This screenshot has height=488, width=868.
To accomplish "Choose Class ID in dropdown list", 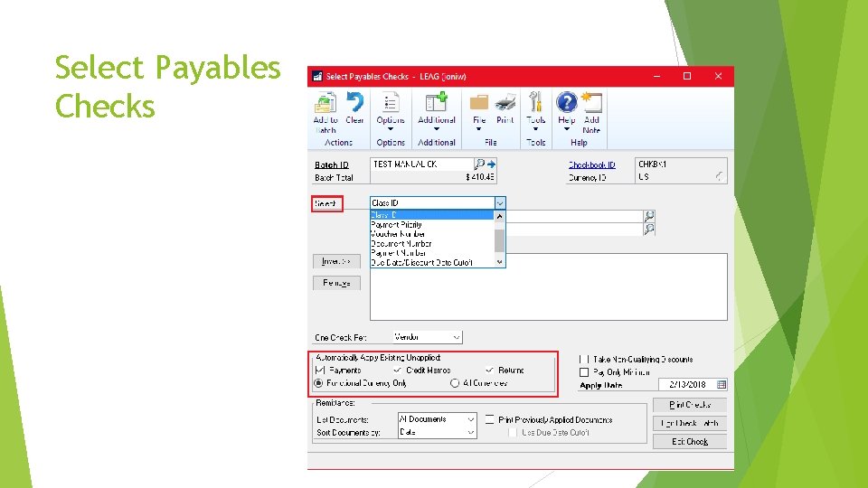I will 432,215.
